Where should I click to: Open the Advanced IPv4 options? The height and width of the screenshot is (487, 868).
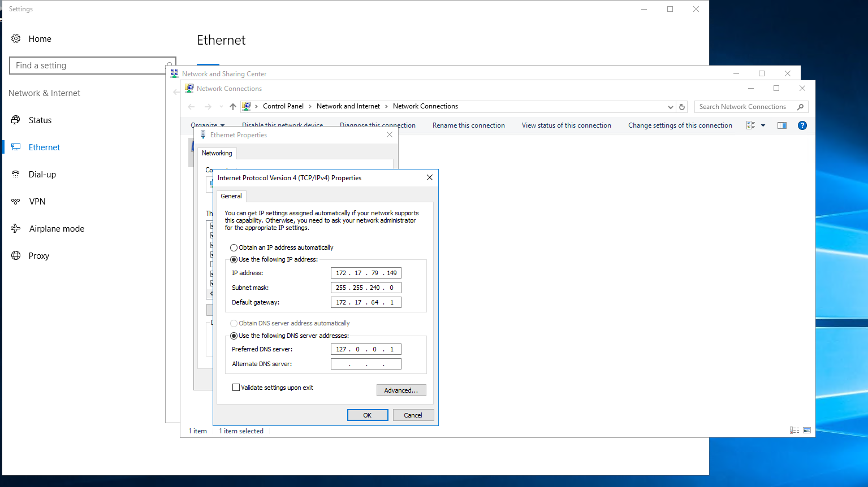click(x=401, y=390)
